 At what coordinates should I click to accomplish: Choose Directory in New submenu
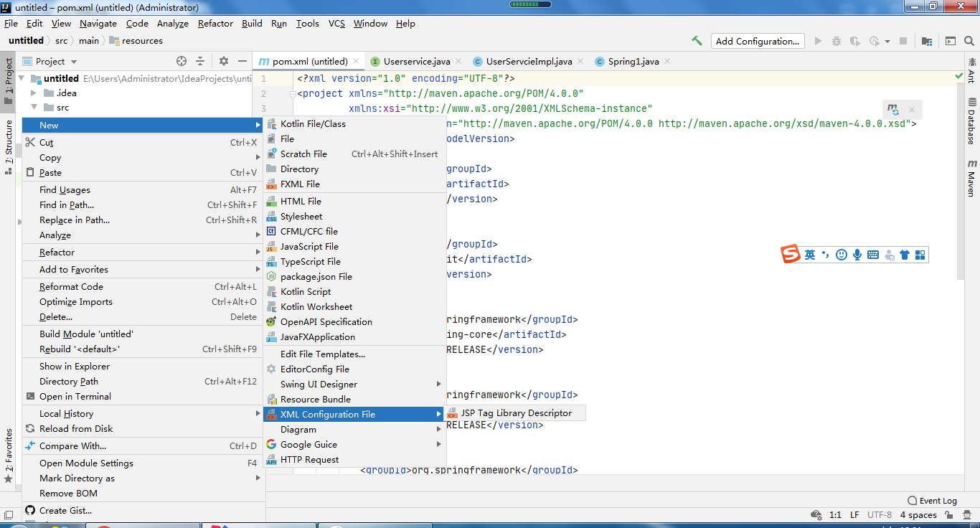click(x=354, y=169)
